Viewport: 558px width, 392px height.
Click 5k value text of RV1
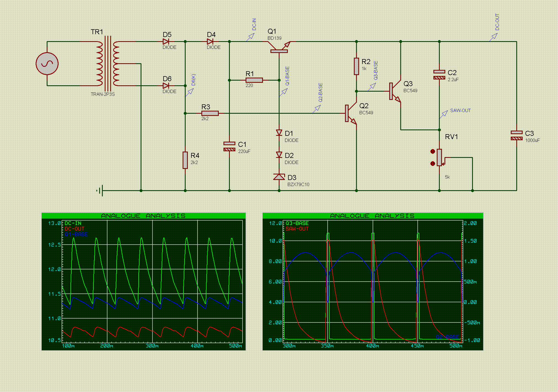click(x=447, y=177)
